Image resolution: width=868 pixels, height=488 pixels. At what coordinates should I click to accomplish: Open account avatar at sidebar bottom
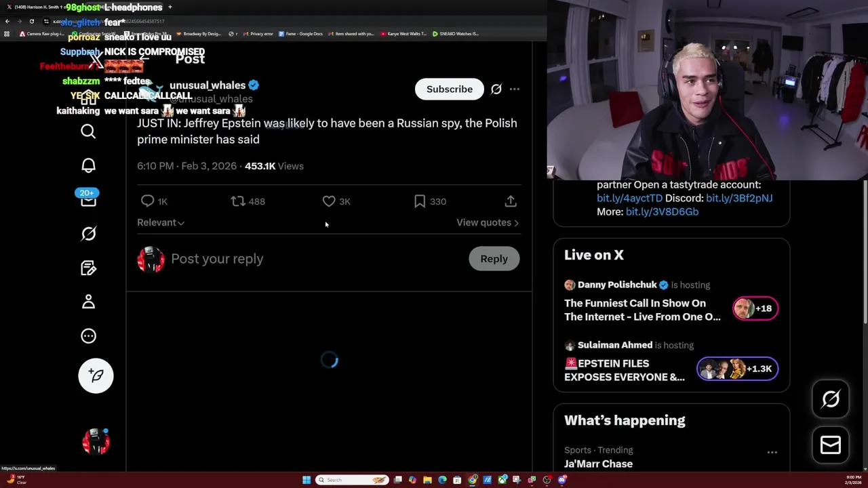(x=96, y=441)
